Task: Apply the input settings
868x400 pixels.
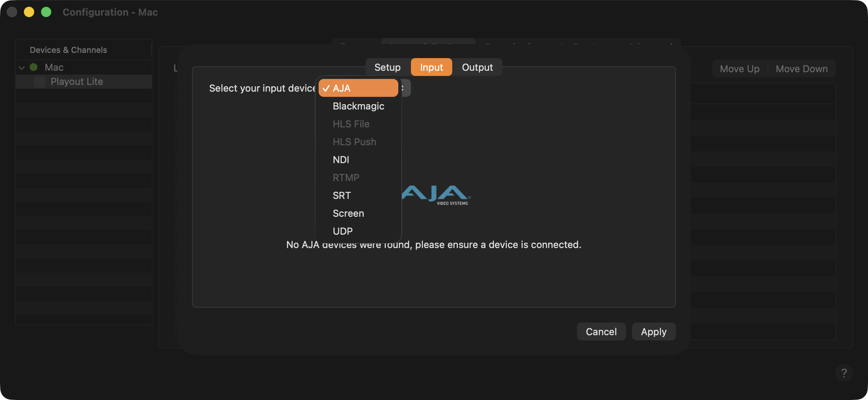Action: [x=654, y=331]
